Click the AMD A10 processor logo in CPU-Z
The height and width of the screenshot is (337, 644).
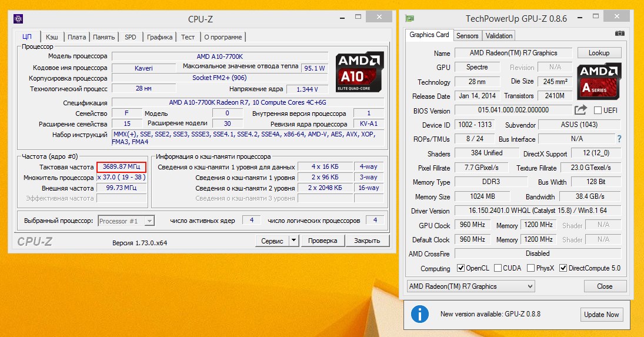point(360,71)
